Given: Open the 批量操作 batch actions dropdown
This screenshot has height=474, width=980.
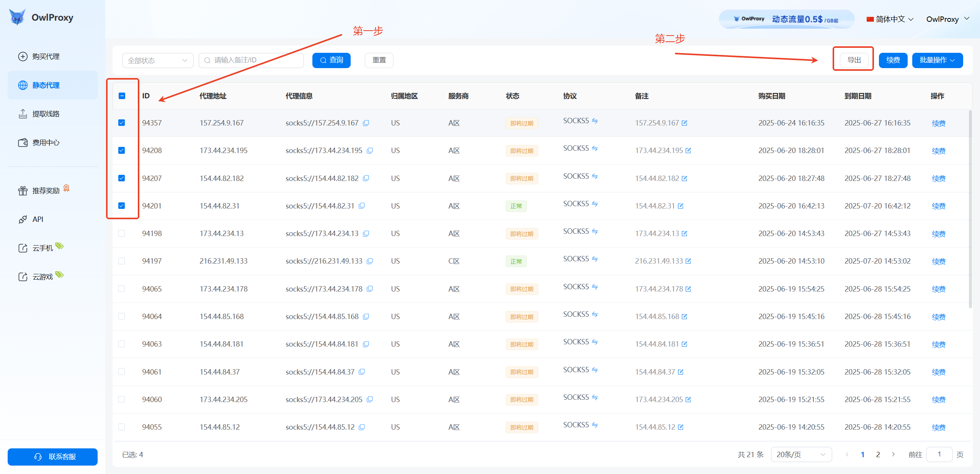Looking at the screenshot, I should pos(937,60).
